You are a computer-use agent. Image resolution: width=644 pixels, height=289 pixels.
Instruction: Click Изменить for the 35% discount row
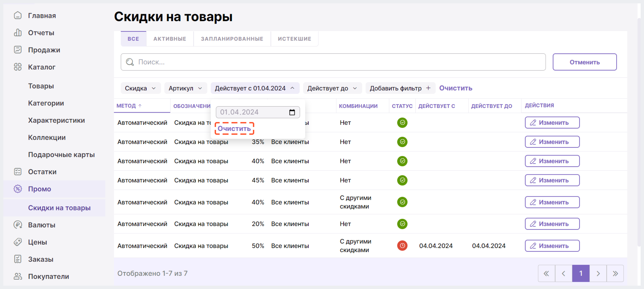(552, 142)
